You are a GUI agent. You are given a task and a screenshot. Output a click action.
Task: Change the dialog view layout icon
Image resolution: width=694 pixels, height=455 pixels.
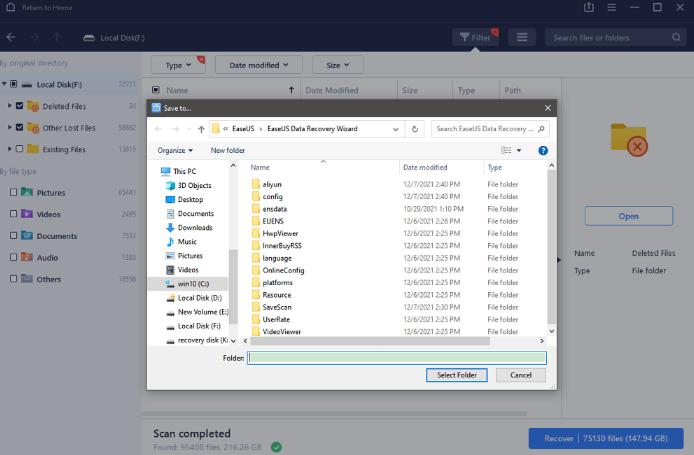pyautogui.click(x=506, y=150)
